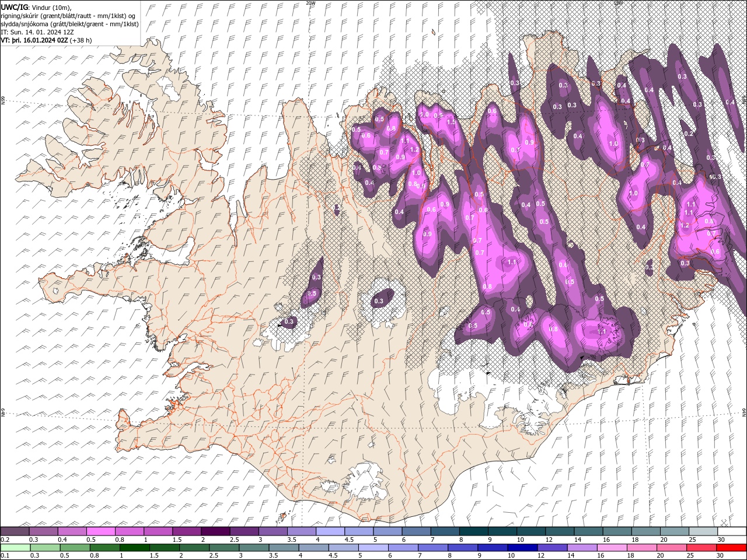Select the snow swatch between 16 and 18
747x560 pixels.
[616, 531]
